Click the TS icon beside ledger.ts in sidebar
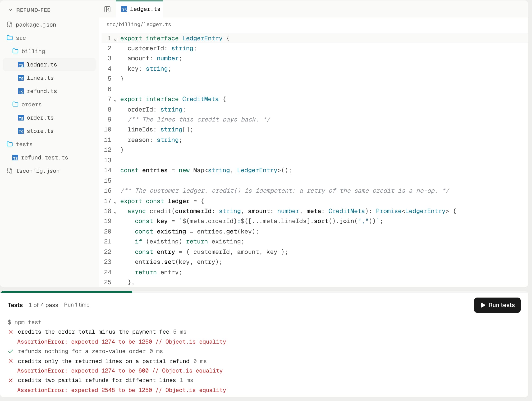Image resolution: width=532 pixels, height=401 pixels. [x=21, y=65]
